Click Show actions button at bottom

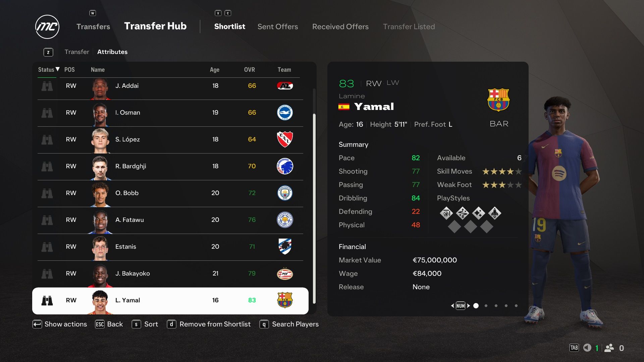coord(60,324)
